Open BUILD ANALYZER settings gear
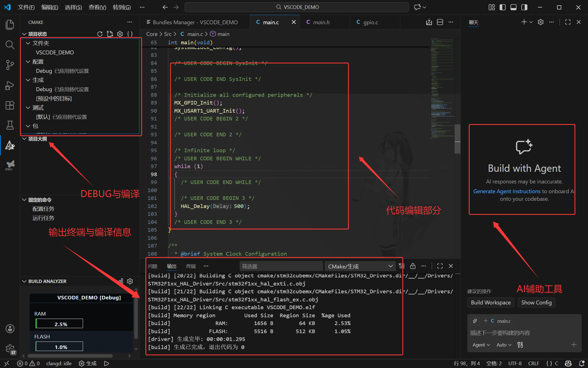 click(x=130, y=281)
